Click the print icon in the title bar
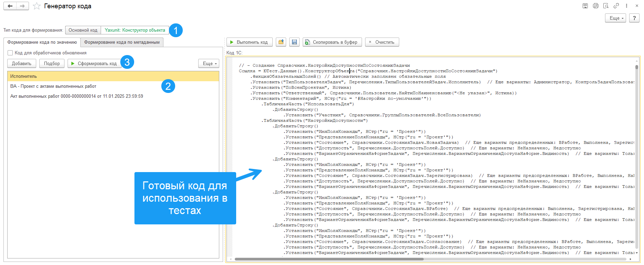Image resolution: width=644 pixels, height=265 pixels. (x=595, y=6)
